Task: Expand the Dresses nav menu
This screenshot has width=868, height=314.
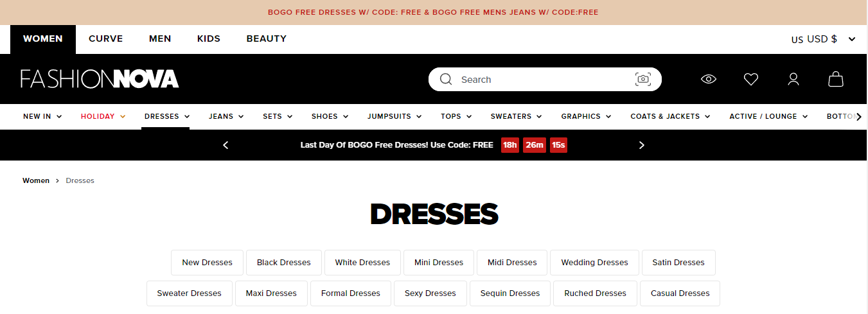Action: pos(167,116)
